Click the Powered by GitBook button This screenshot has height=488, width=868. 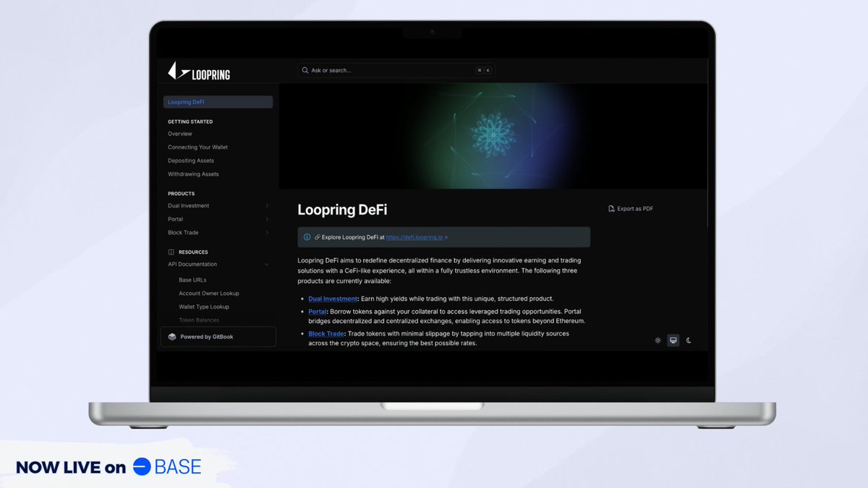[x=218, y=337]
